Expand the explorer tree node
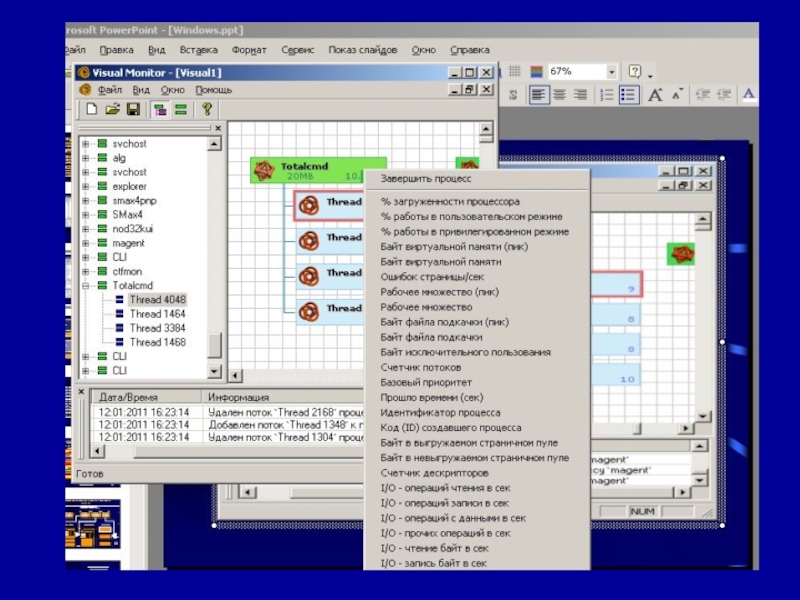Screen dimensions: 800x600 86,187
